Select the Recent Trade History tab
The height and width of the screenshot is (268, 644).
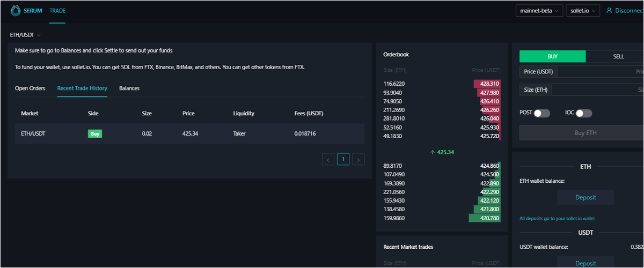(82, 88)
